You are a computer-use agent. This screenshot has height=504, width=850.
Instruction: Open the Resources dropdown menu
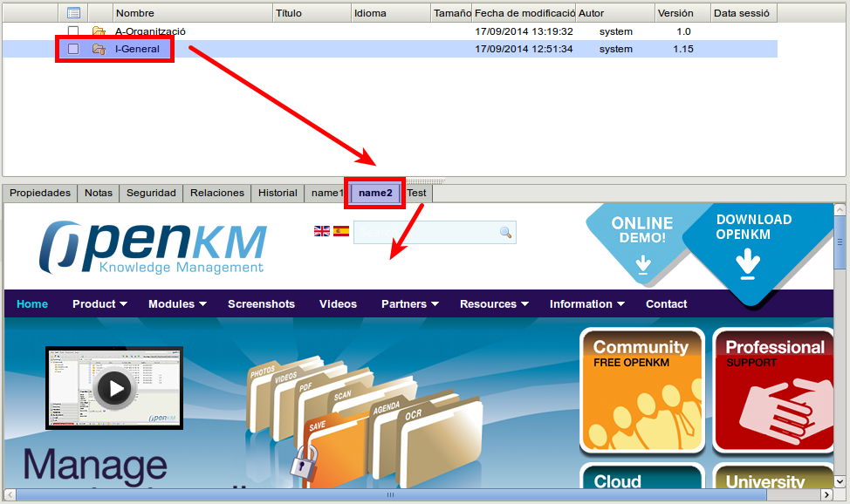494,304
